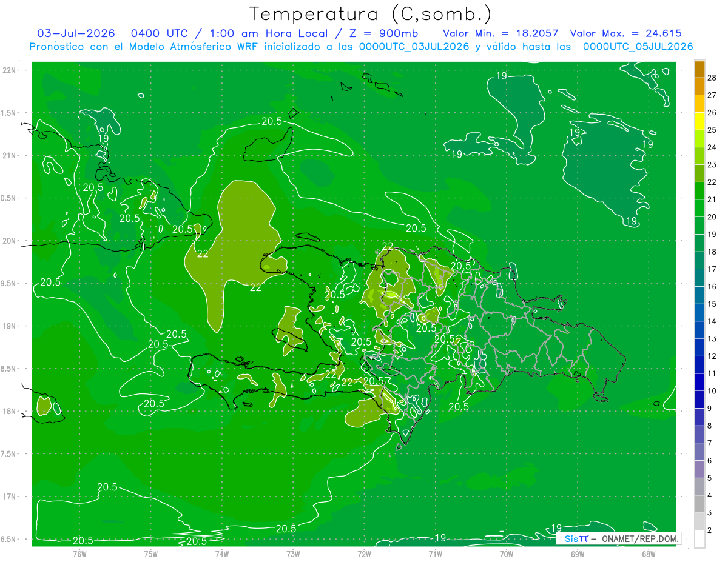This screenshot has height=562, width=728.
Task: Click the '74W' longitude axis label
Action: 221,554
